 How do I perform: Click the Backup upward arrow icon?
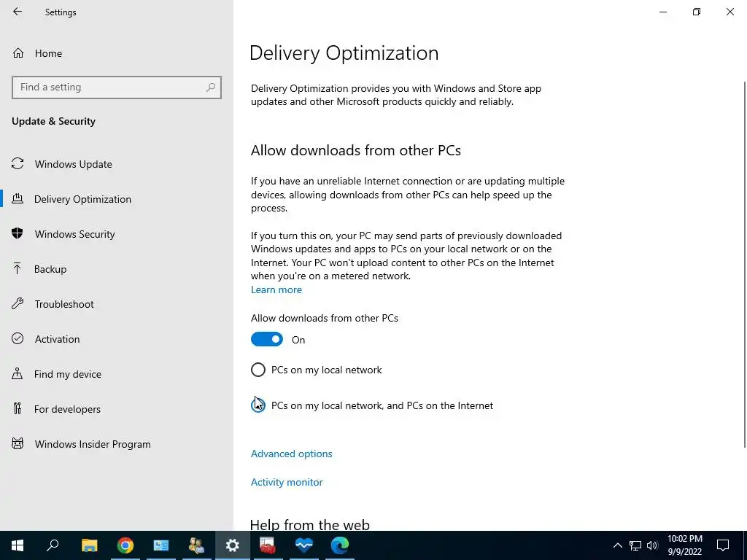[18, 268]
